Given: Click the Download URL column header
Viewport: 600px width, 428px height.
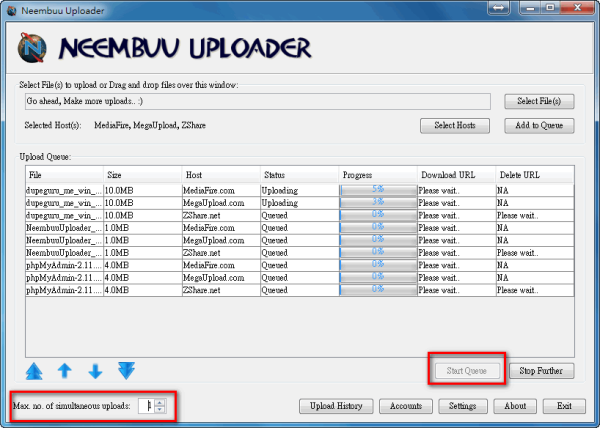Looking at the screenshot, I should coord(456,175).
